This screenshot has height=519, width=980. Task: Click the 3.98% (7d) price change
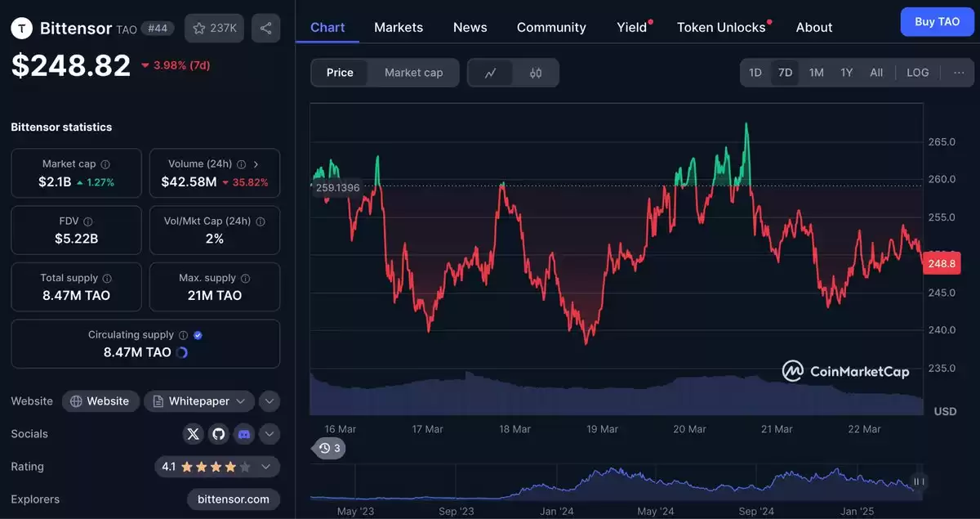tap(176, 65)
